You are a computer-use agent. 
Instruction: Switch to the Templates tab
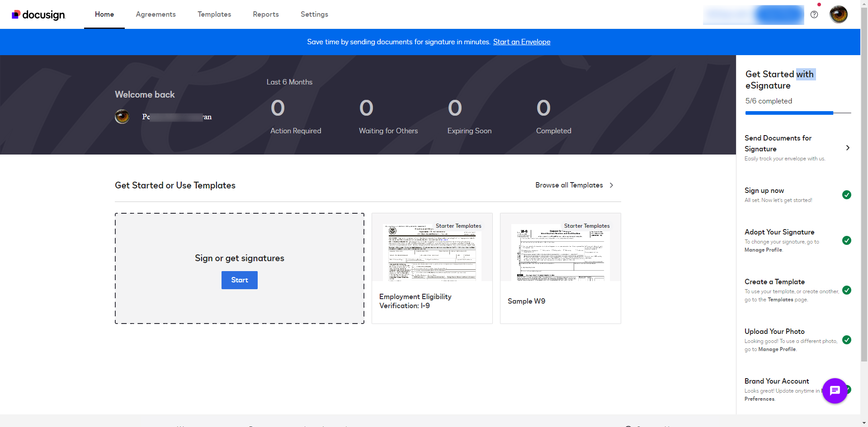214,14
